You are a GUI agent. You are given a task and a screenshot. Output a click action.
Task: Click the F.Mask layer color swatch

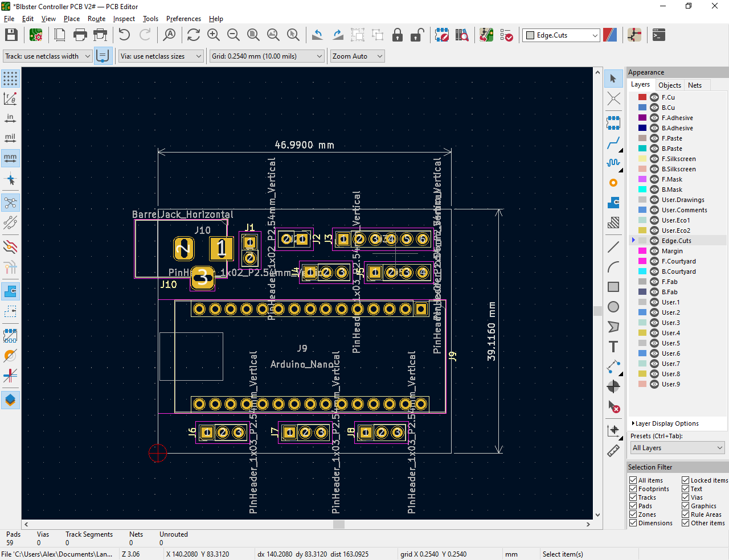coord(642,179)
